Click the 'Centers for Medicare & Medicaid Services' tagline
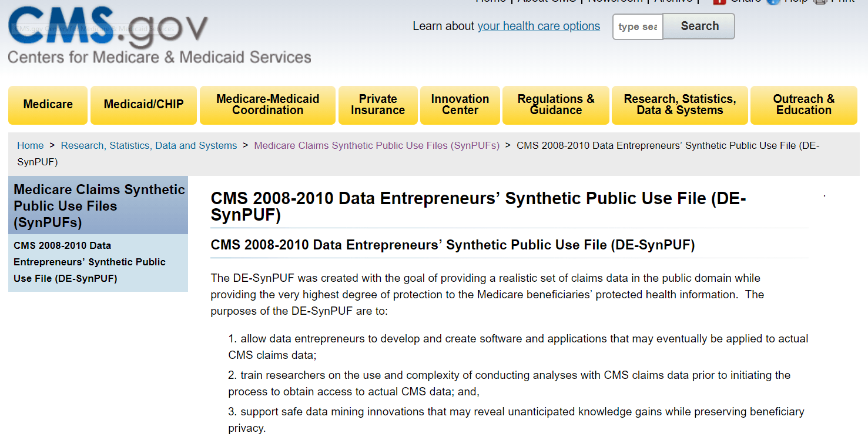Viewport: 868px width, 443px height. click(x=159, y=58)
